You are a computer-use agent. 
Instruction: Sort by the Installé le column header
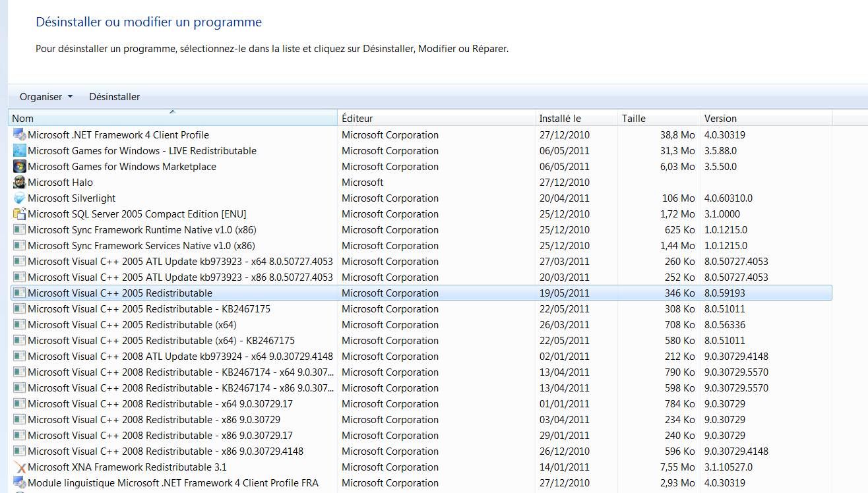click(576, 119)
